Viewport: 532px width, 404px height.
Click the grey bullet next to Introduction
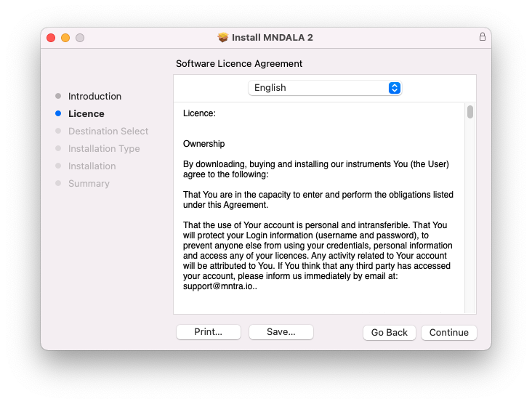tap(58, 96)
